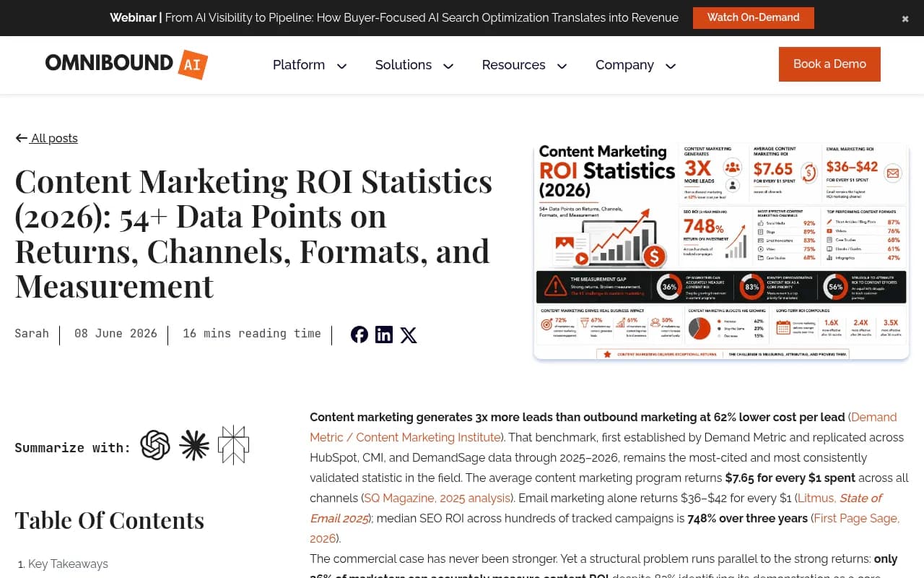Screen dimensions: 924x578
Task: Expand the Solutions dropdown chevron
Action: click(448, 66)
